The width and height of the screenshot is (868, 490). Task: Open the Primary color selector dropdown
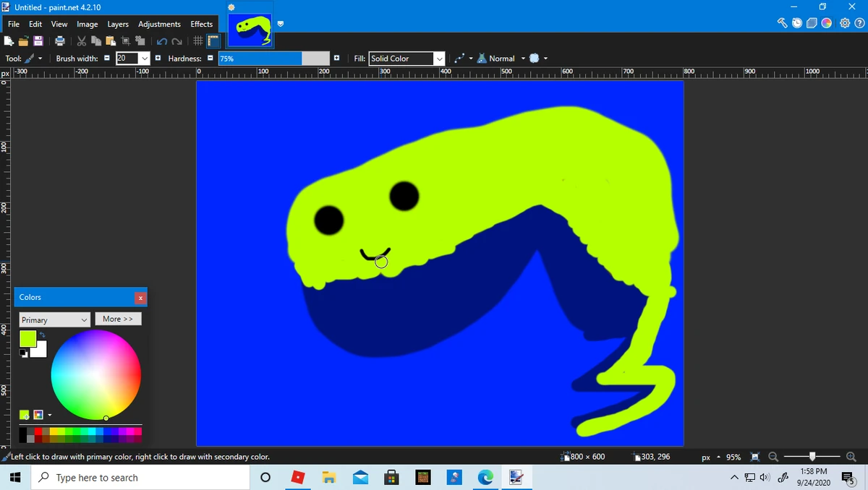tap(54, 319)
